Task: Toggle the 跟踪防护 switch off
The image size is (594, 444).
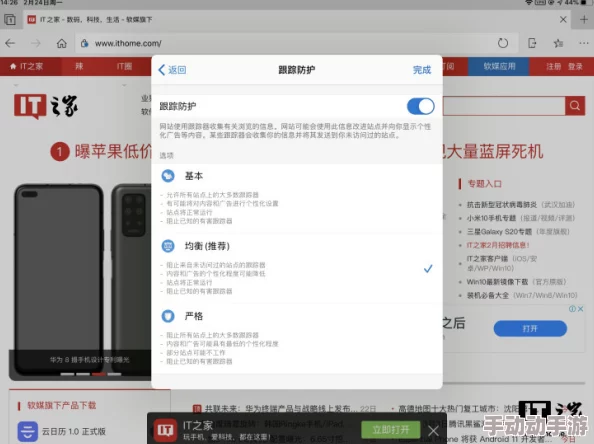Action: (x=420, y=106)
